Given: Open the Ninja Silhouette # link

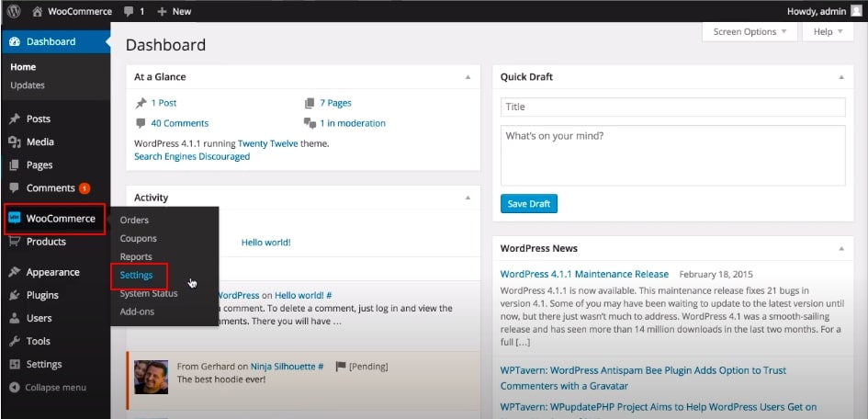Looking at the screenshot, I should point(287,367).
